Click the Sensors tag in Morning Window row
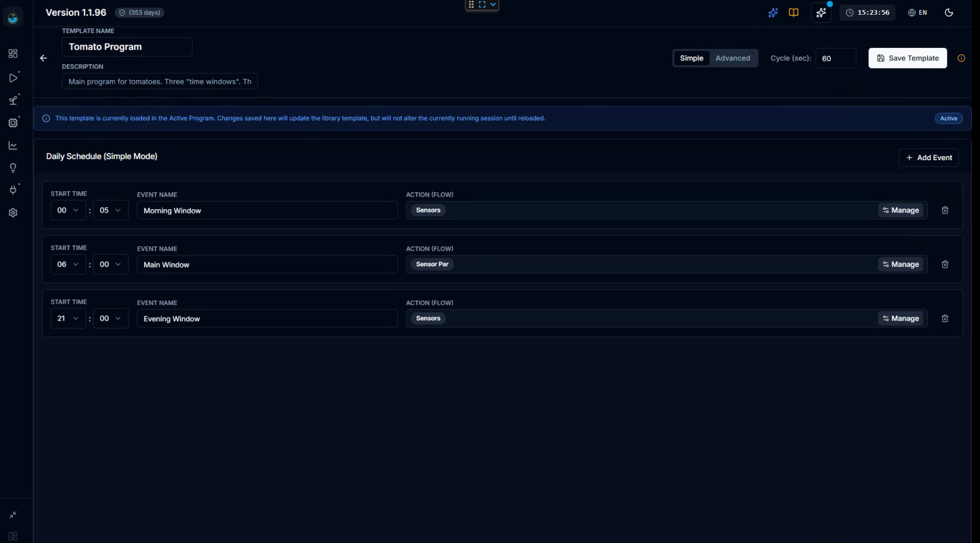The image size is (980, 543). click(428, 210)
